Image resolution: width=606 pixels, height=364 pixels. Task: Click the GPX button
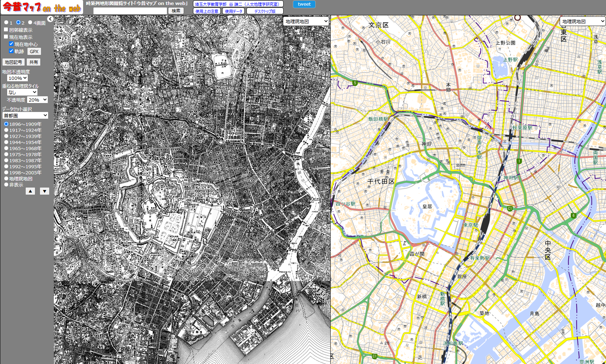(x=34, y=51)
